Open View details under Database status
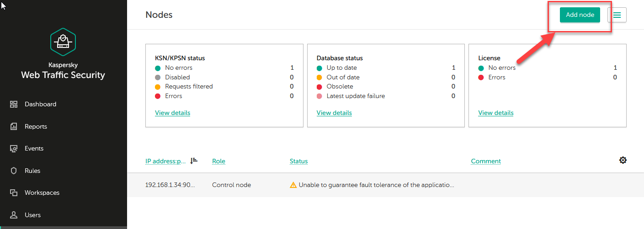The height and width of the screenshot is (229, 644). click(334, 113)
